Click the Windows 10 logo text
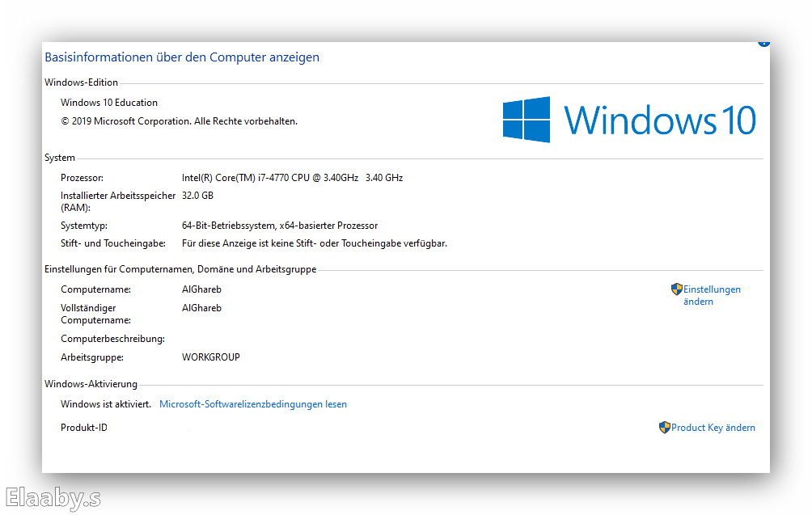This screenshot has height=515, width=812. tap(660, 120)
